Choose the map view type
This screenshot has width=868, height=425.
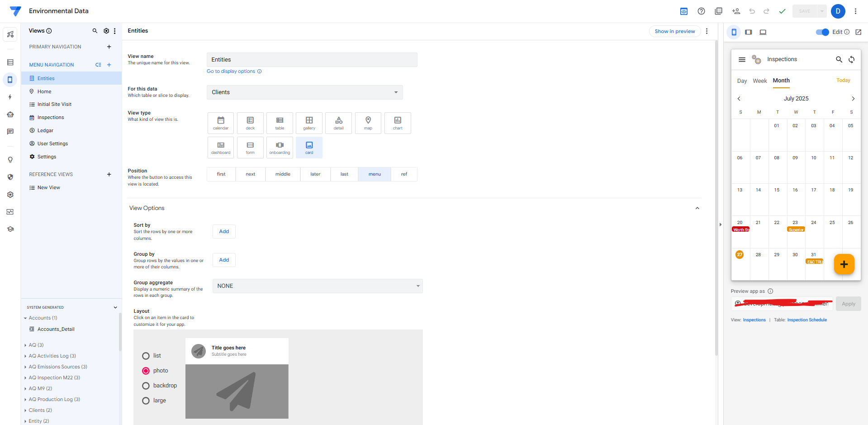click(368, 123)
